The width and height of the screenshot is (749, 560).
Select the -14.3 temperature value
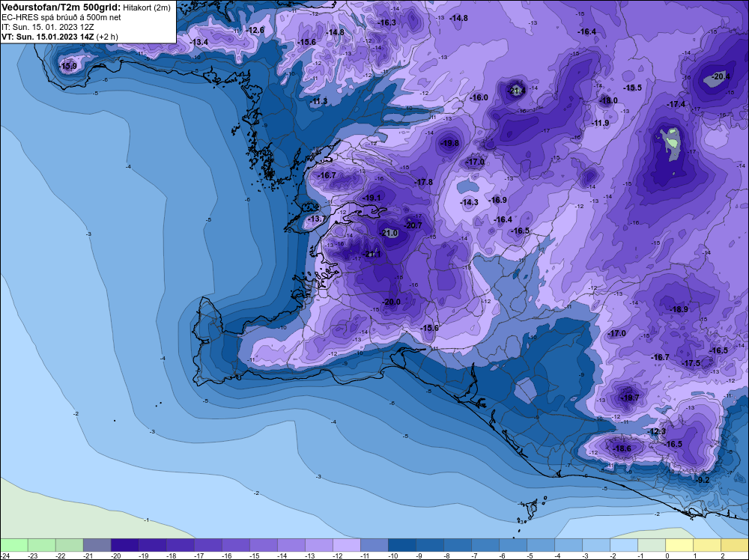(469, 202)
